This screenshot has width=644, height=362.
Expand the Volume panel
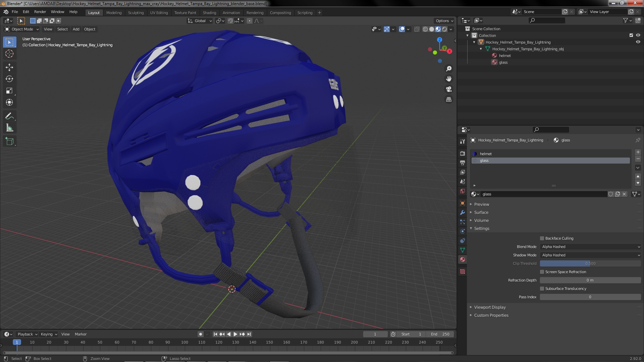pos(481,220)
